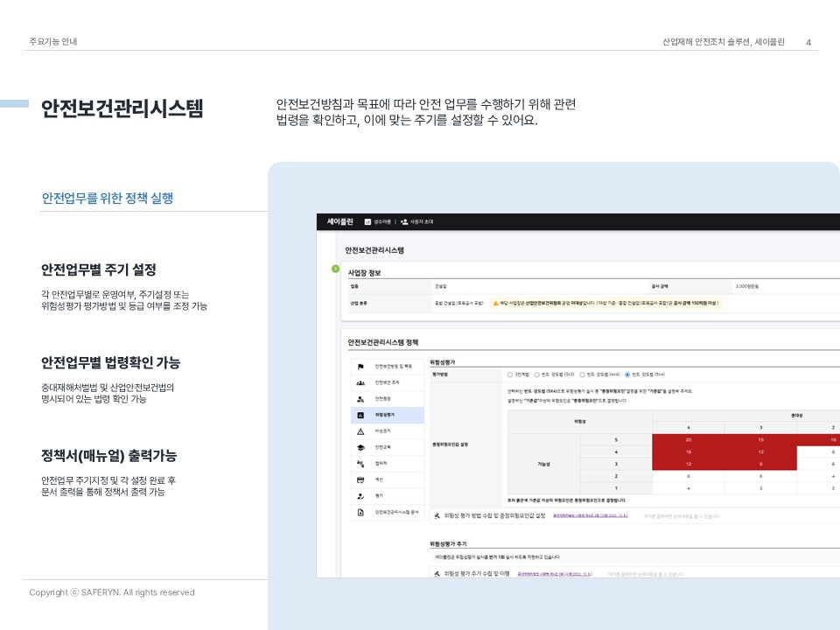This screenshot has height=630, width=840.
Task: Click the flag icon for safety policy and goals
Action: tap(360, 367)
